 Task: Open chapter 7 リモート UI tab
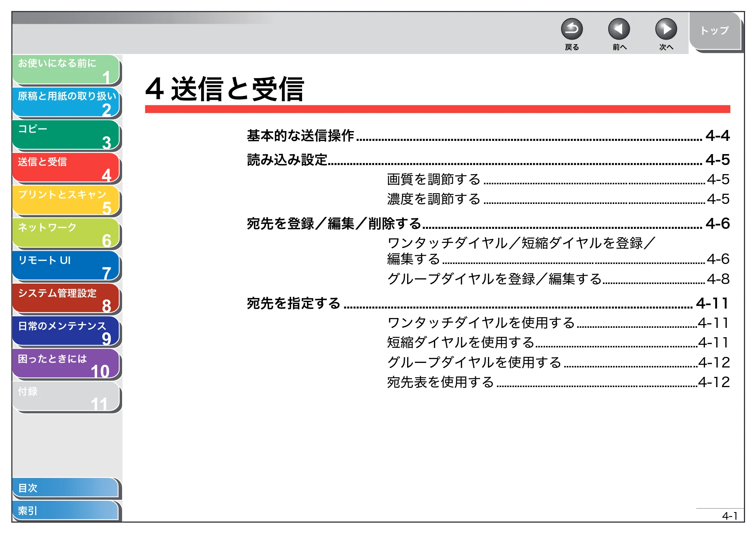[x=66, y=266]
